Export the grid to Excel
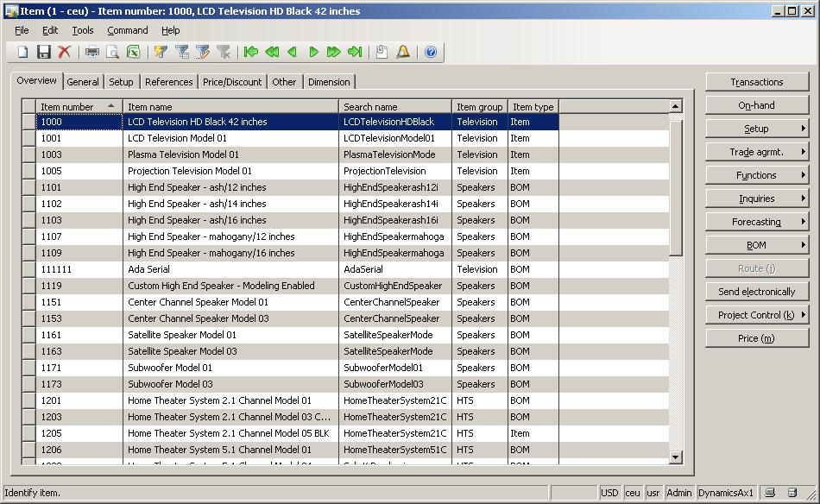The height and width of the screenshot is (504, 820). click(132, 51)
